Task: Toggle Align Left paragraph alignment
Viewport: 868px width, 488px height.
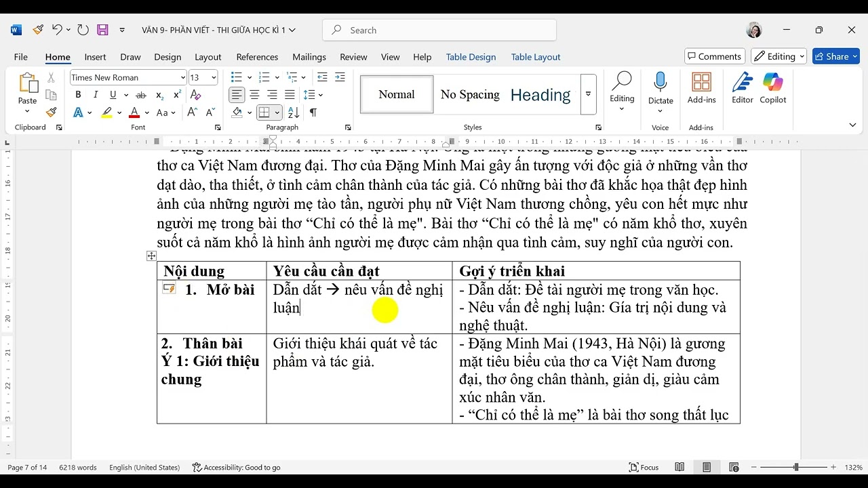Action: [237, 95]
